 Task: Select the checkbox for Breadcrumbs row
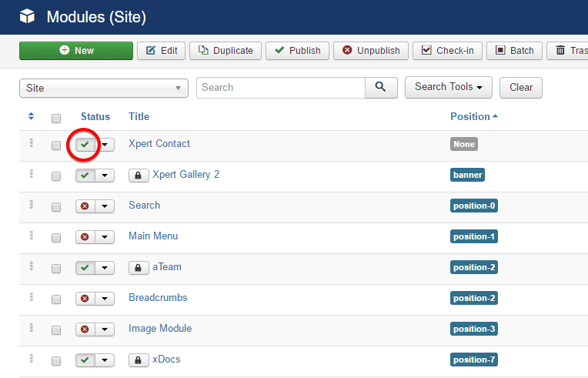56,299
